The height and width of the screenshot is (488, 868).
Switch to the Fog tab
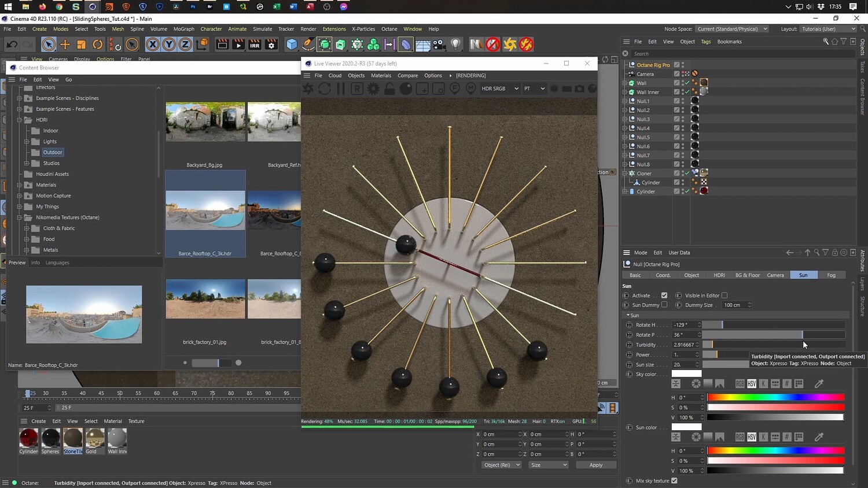click(x=831, y=275)
